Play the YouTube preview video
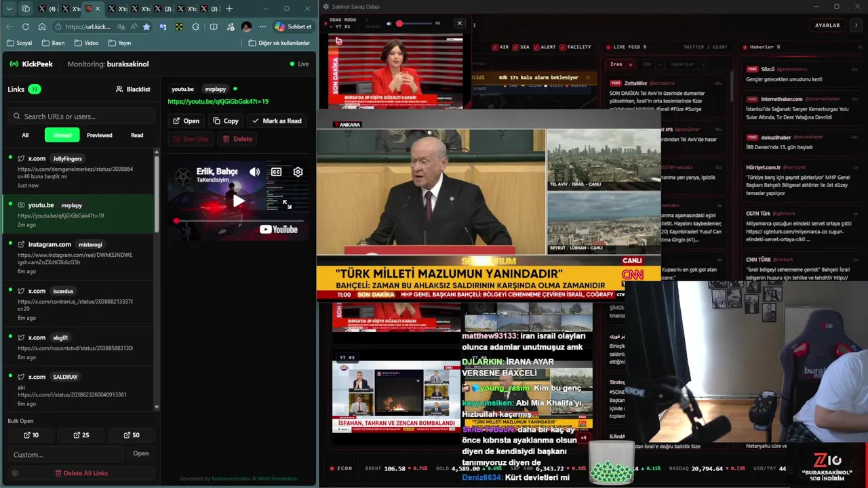The image size is (868, 488). tap(239, 201)
